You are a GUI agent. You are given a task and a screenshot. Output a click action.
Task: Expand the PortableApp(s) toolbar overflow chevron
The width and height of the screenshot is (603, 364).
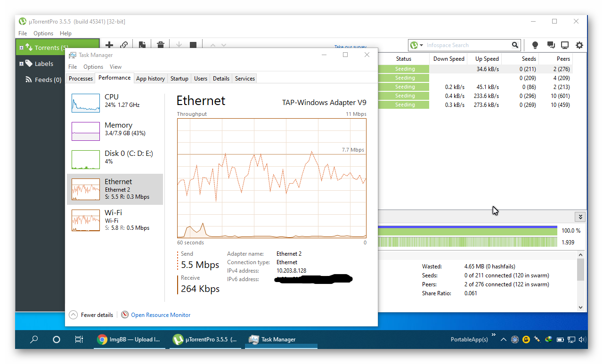[494, 335]
